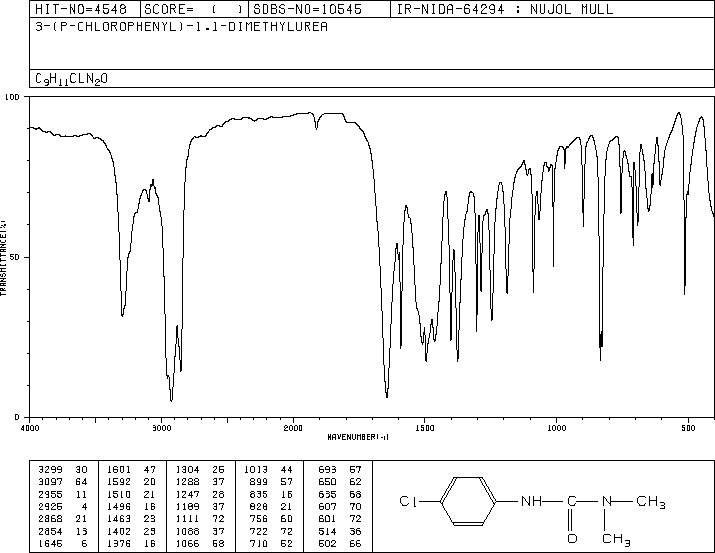This screenshot has width=715, height=553.
Task: Click the 1000 wavenumber axis label
Action: [x=556, y=428]
